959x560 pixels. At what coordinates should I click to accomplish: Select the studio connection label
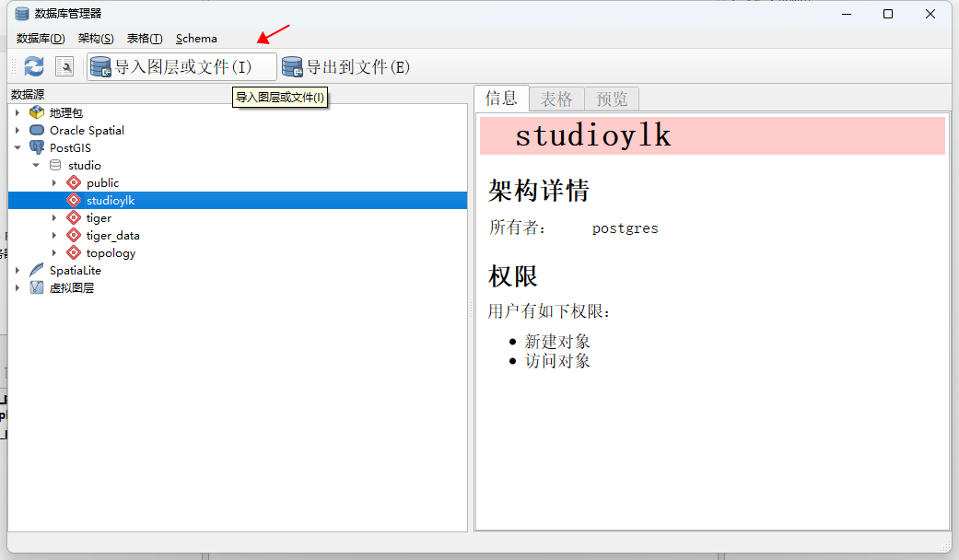coord(85,166)
